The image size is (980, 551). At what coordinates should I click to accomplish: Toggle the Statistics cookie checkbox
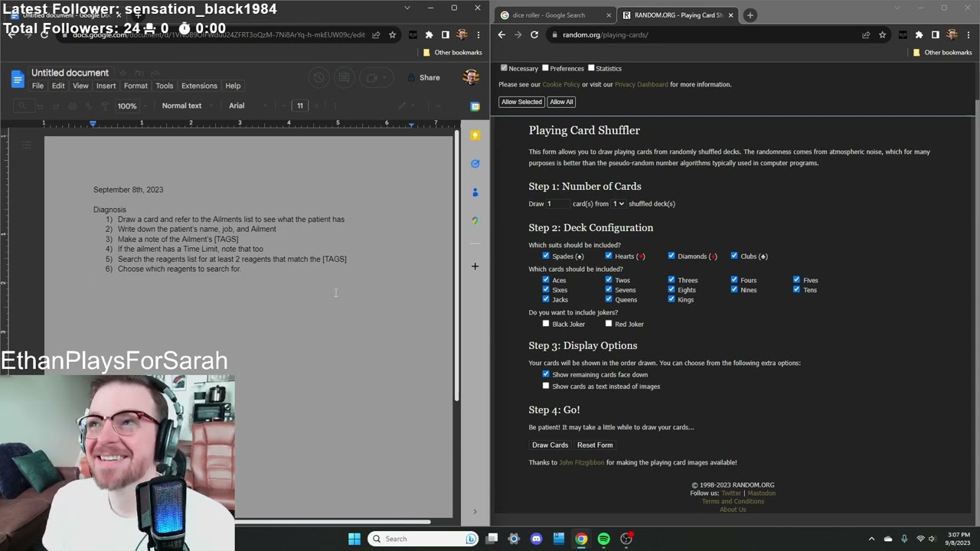[x=591, y=68]
